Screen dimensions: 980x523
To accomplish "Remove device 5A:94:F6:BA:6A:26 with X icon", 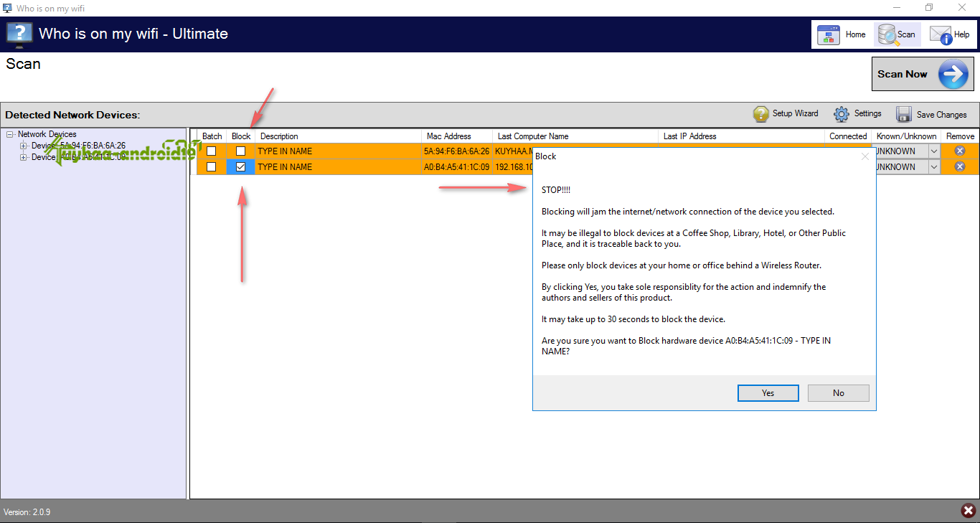I will 960,151.
